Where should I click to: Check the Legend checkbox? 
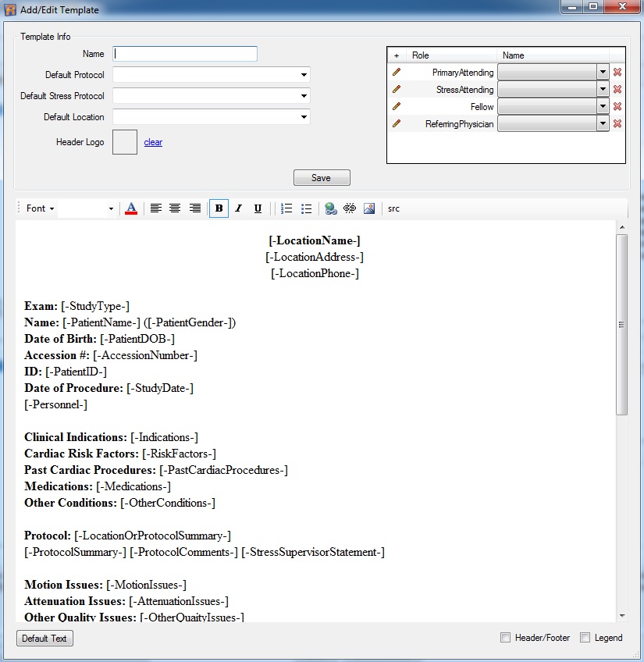585,638
